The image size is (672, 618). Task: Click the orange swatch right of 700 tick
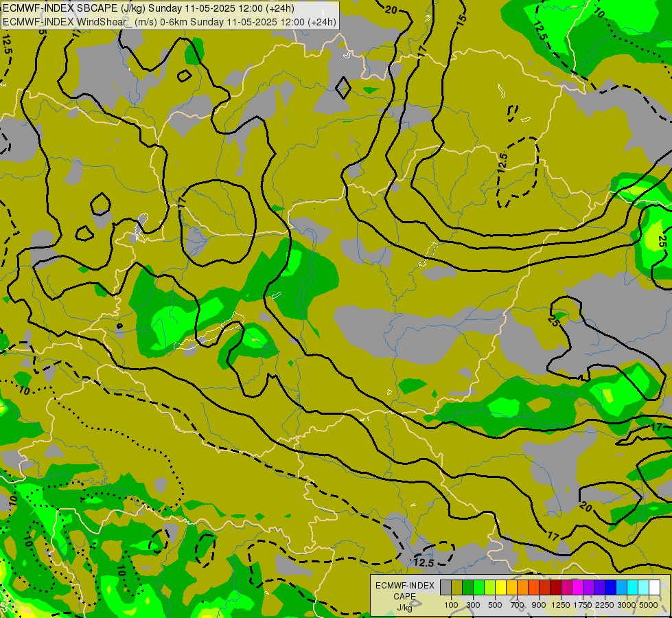pos(522,588)
